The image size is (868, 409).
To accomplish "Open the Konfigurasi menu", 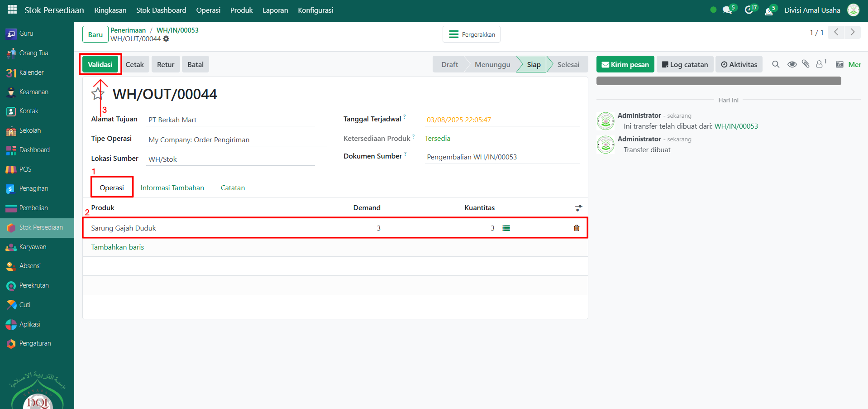I will (x=315, y=10).
